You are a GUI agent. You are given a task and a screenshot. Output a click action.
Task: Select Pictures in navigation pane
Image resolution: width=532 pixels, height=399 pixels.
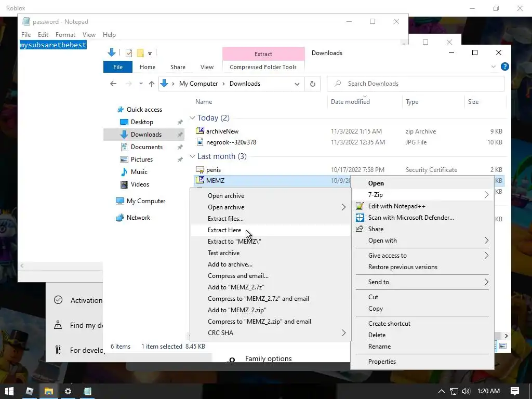coord(142,159)
